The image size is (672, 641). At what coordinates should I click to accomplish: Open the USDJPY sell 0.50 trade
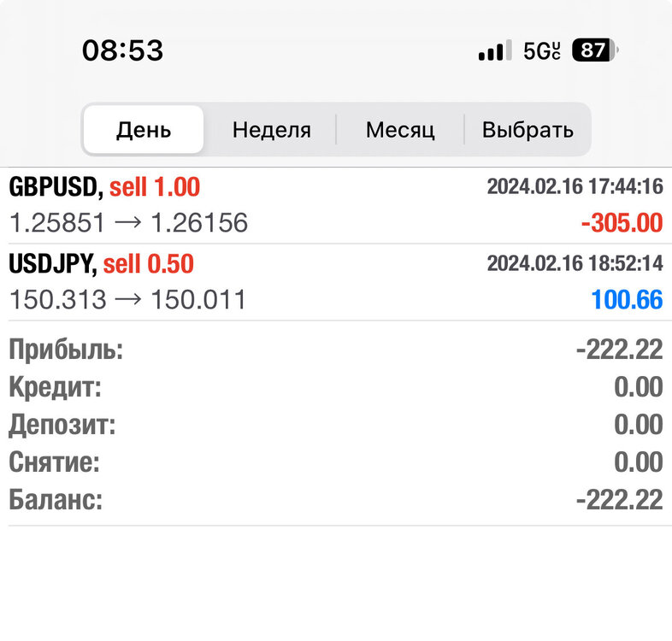click(x=336, y=282)
